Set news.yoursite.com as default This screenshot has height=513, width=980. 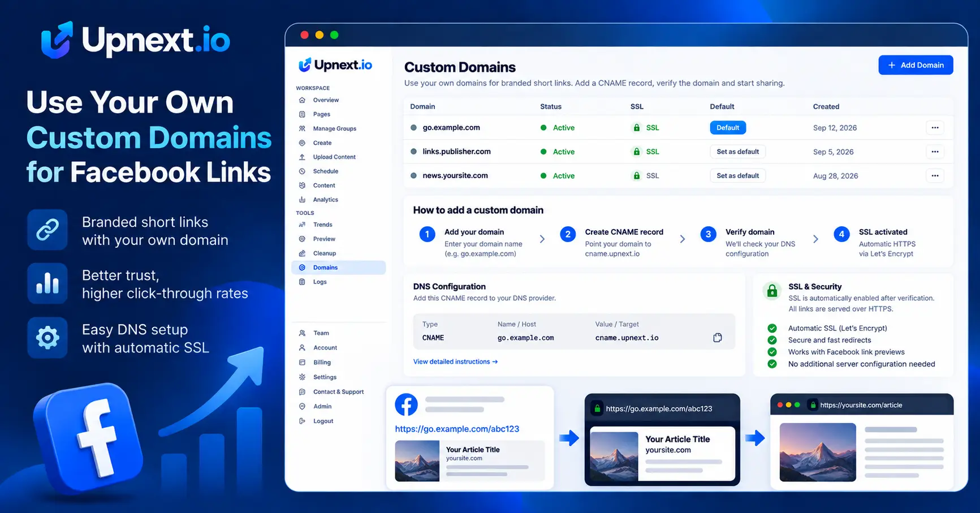coord(737,176)
